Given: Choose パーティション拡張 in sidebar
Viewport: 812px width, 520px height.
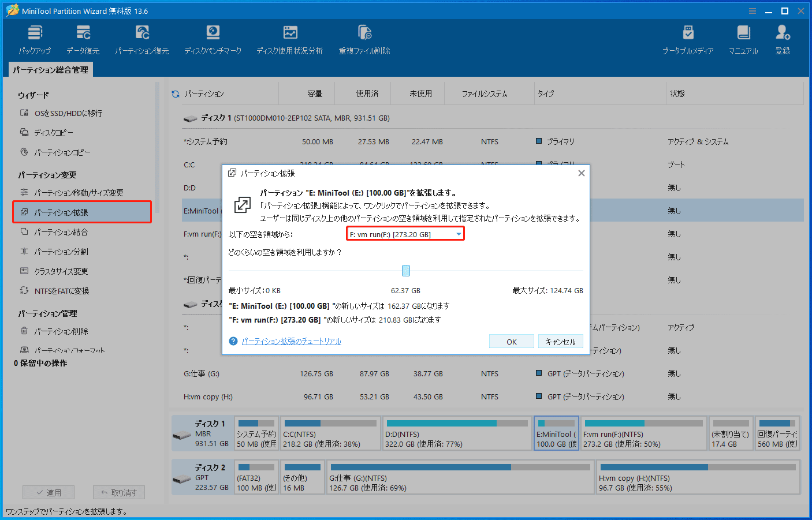Looking at the screenshot, I should [82, 212].
